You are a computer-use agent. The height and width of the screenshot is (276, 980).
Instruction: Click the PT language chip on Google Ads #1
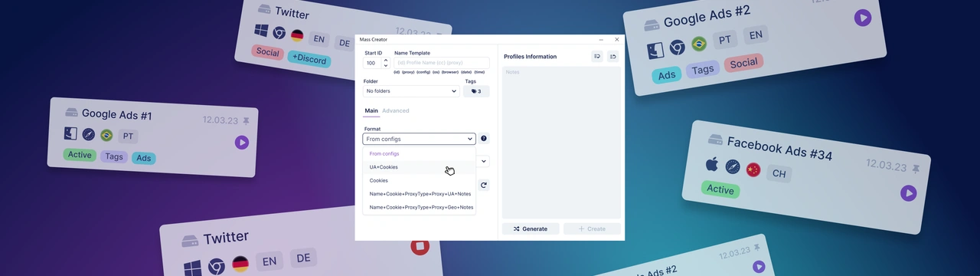(x=128, y=136)
